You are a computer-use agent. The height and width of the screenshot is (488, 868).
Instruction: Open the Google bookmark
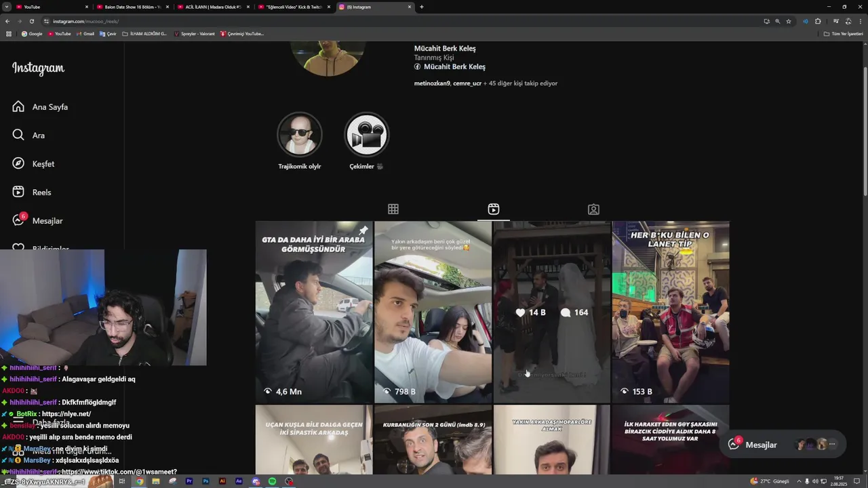(x=32, y=33)
